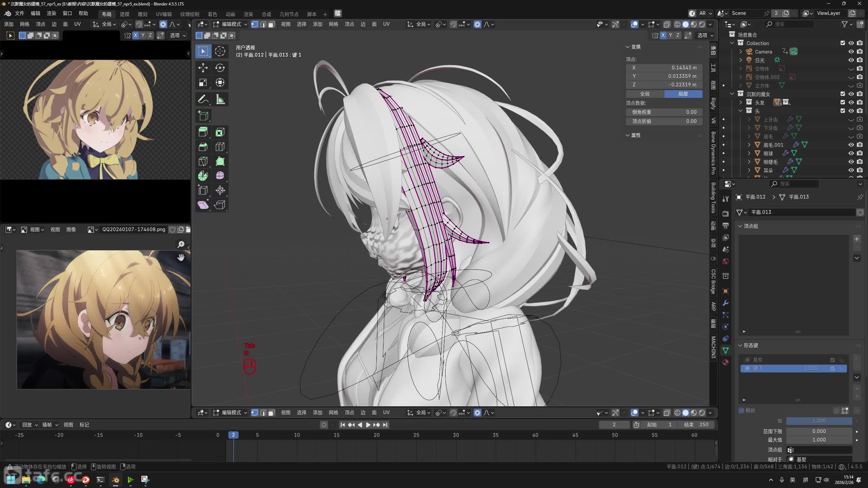
Task: Expand the 头发 collection in outliner
Action: 741,102
